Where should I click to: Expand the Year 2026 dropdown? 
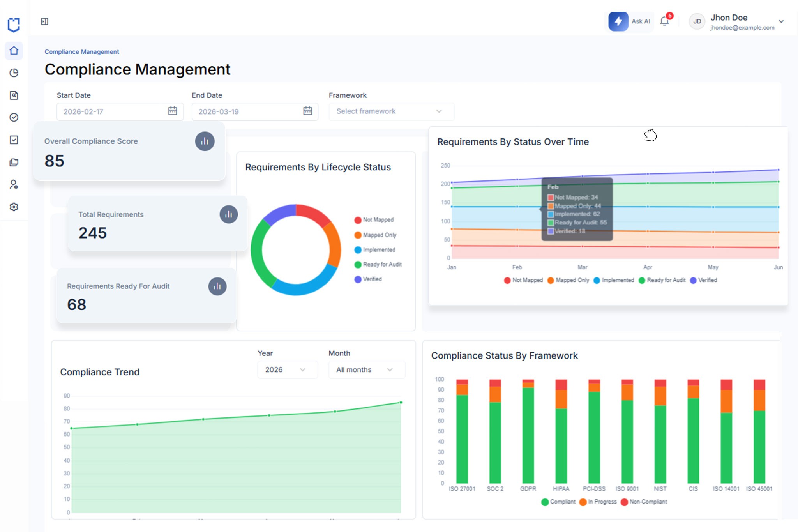point(287,370)
